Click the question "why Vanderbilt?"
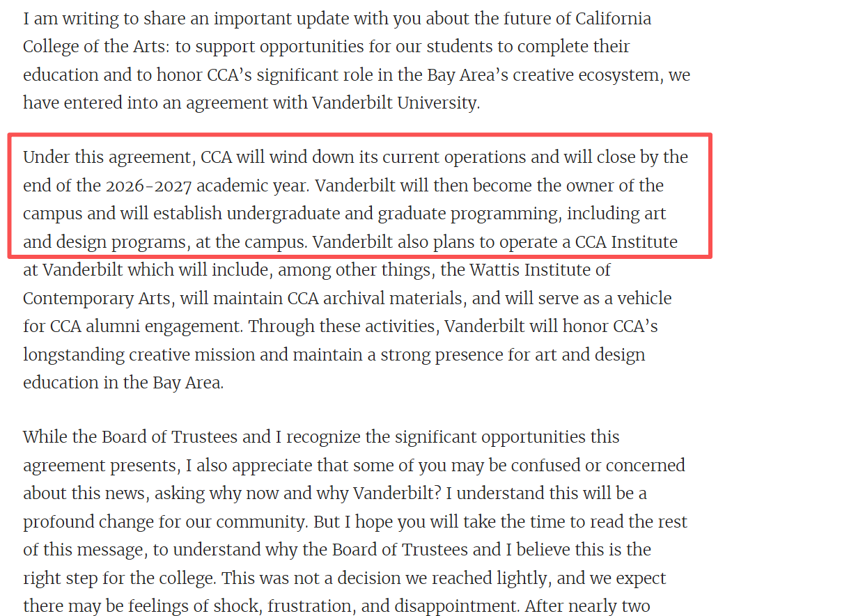 click(396, 493)
